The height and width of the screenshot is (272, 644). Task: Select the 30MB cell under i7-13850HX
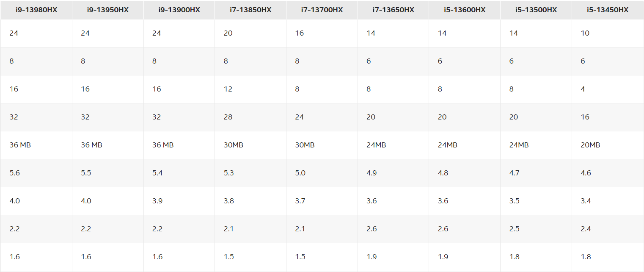[233, 145]
